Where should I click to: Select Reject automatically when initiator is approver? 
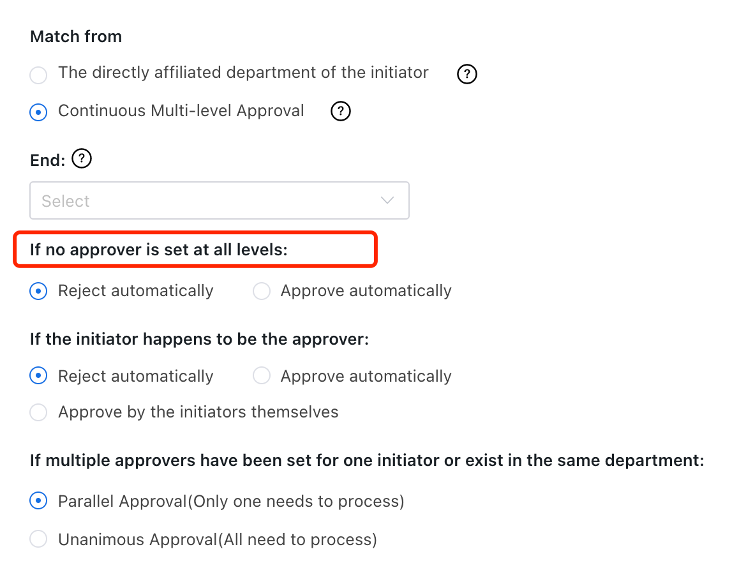tap(38, 377)
